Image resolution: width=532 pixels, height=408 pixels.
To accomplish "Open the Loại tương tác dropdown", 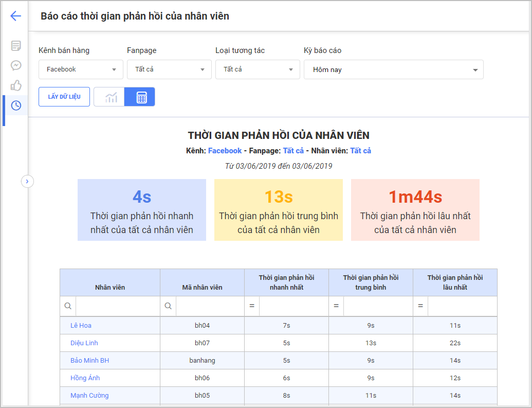I will coord(258,69).
